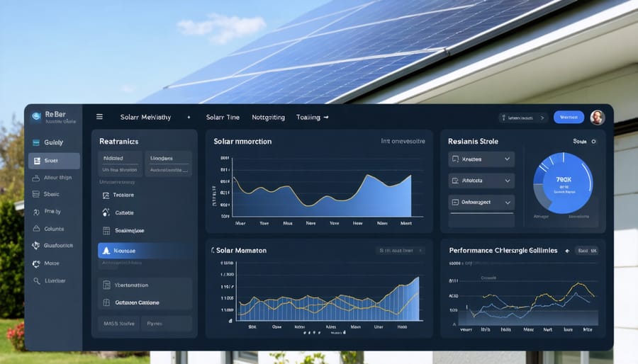Image resolution: width=638 pixels, height=364 pixels.
Task: Click the blue button in top bar
Action: point(569,118)
